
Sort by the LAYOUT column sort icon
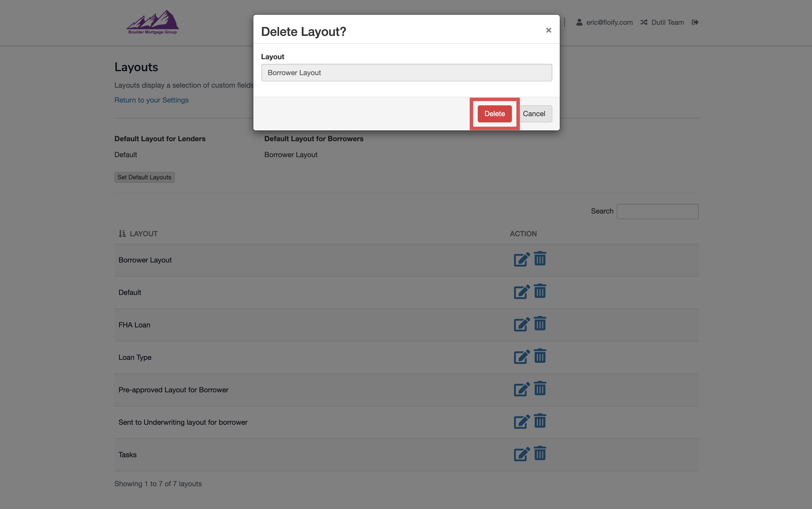122,234
